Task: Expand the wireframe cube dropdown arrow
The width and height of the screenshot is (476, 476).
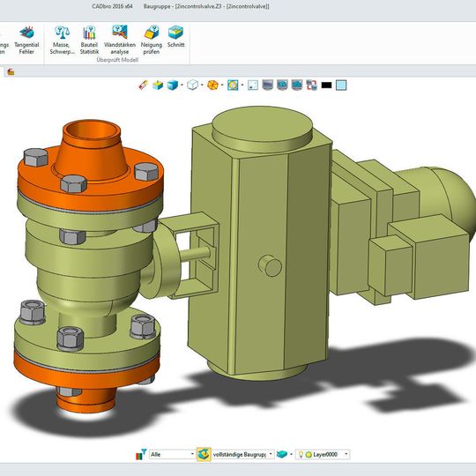Action: (x=202, y=85)
